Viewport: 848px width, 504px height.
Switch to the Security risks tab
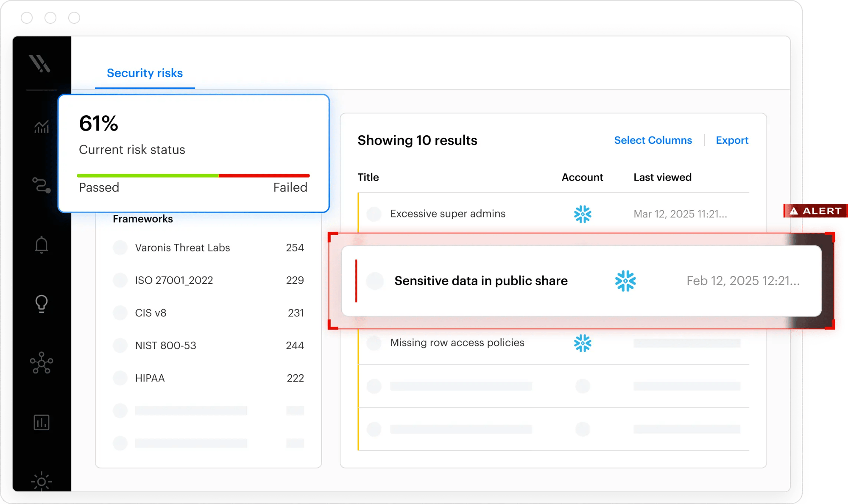tap(145, 73)
